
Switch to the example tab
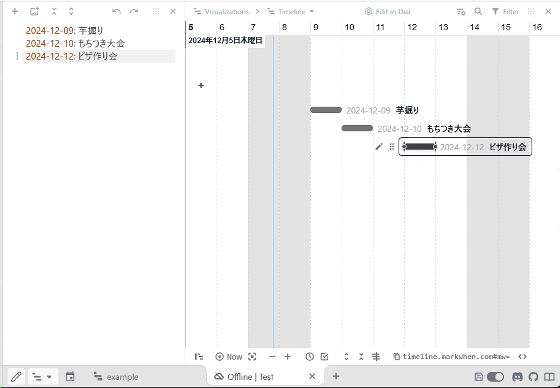[116, 377]
